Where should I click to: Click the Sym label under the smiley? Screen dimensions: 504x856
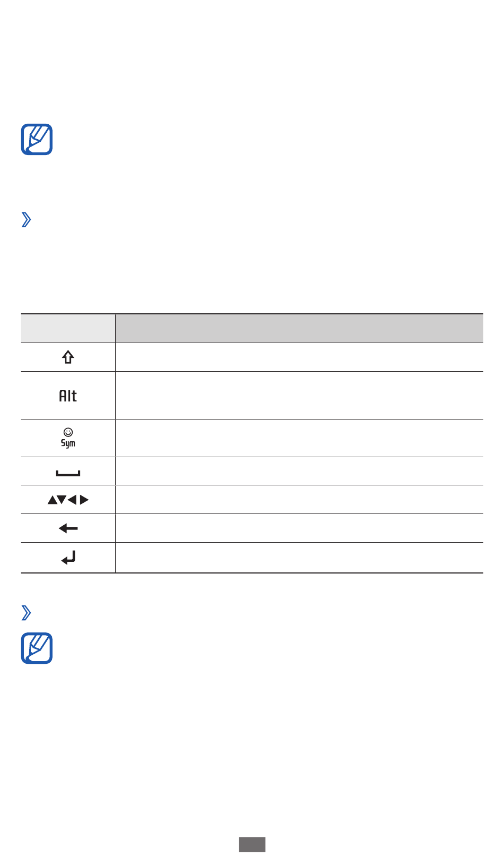pos(68,443)
